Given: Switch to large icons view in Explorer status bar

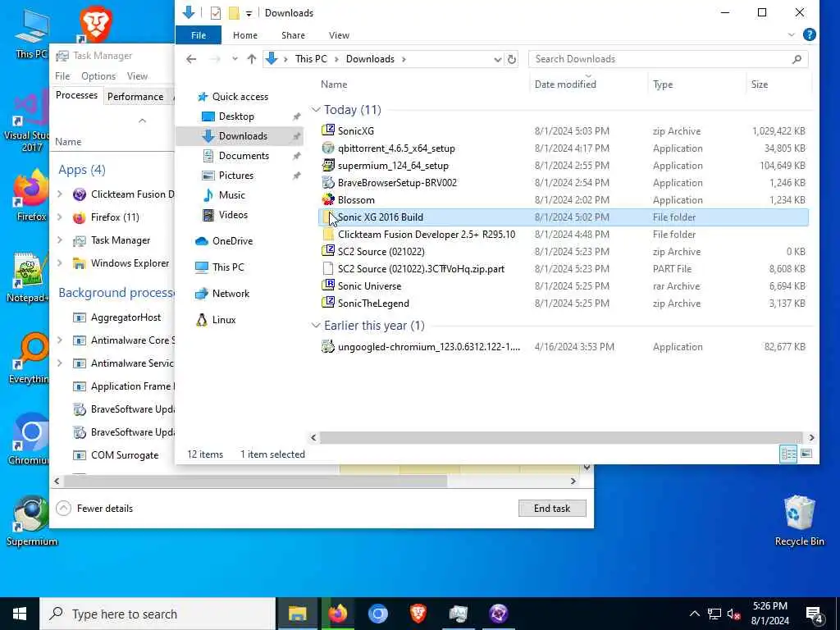Looking at the screenshot, I should pos(806,454).
